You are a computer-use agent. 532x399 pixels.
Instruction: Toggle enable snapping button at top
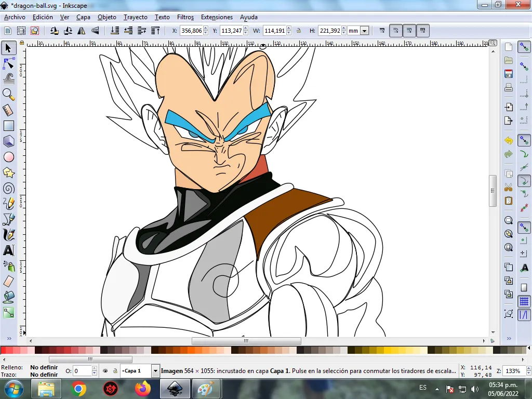[524, 47]
